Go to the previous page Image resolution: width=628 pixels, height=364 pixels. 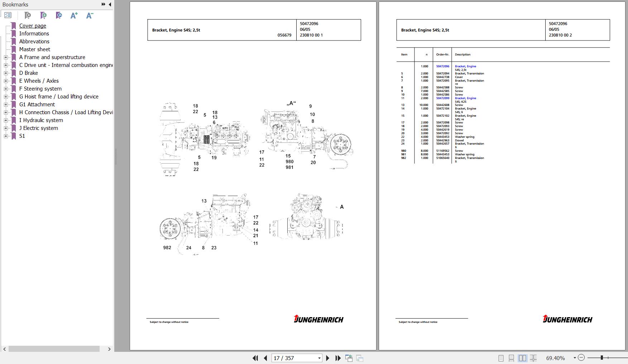[265, 358]
